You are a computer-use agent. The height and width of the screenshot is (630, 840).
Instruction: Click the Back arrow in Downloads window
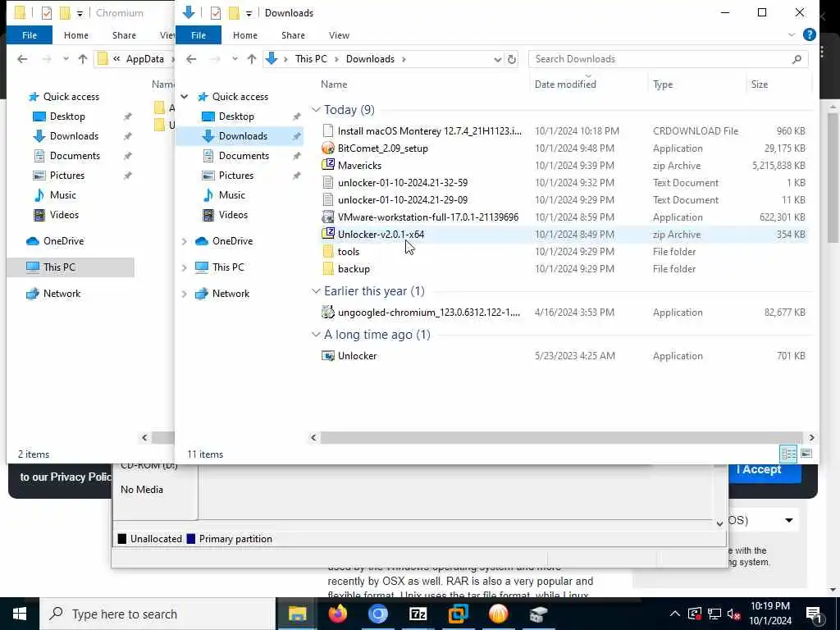(x=191, y=59)
